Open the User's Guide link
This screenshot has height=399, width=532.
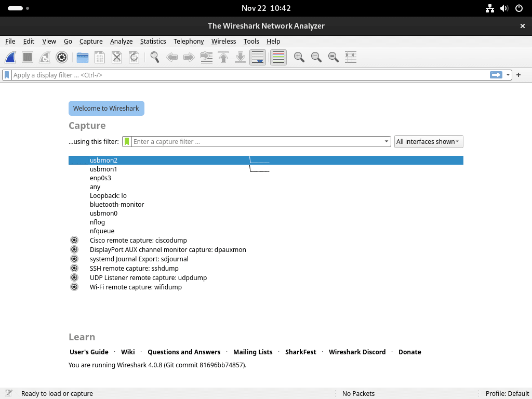tap(89, 352)
